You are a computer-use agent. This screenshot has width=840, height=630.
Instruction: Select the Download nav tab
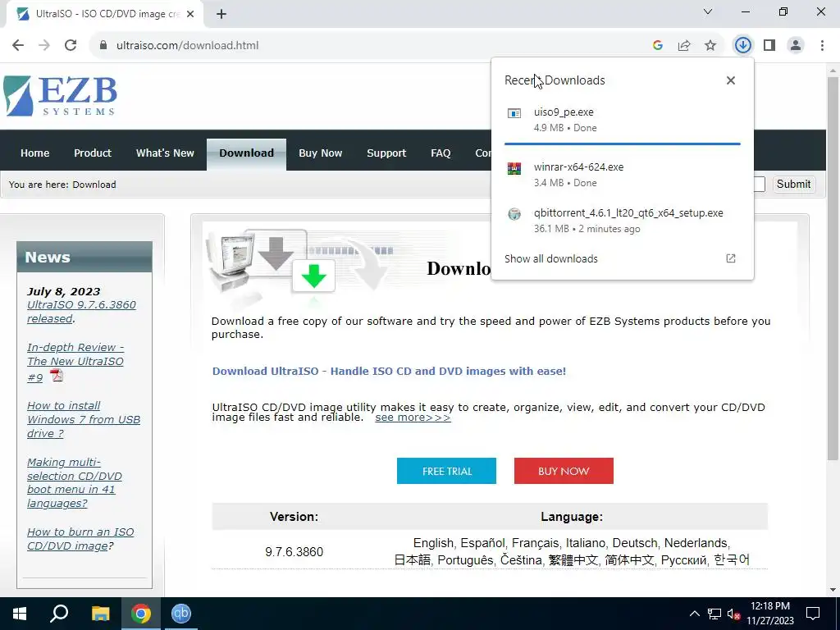pyautogui.click(x=246, y=154)
